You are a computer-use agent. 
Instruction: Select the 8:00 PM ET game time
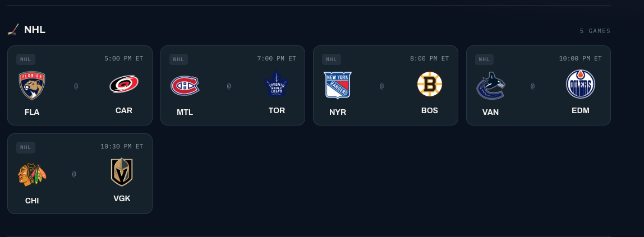point(429,59)
